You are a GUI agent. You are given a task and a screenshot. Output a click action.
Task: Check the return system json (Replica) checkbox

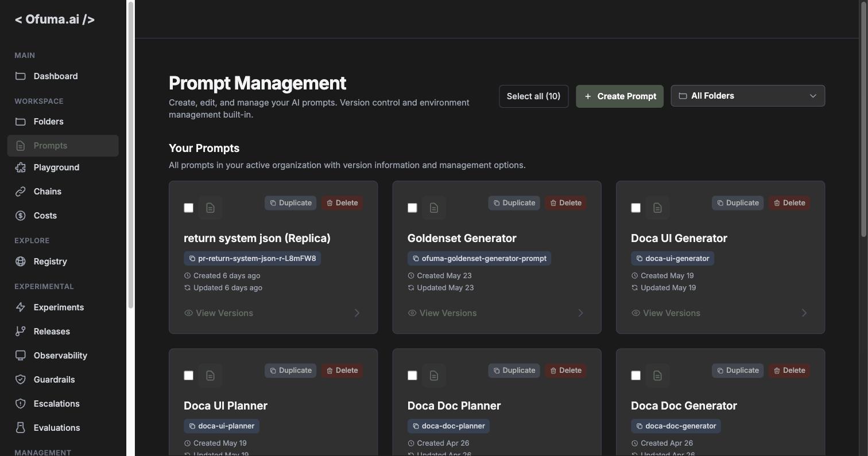tap(188, 208)
